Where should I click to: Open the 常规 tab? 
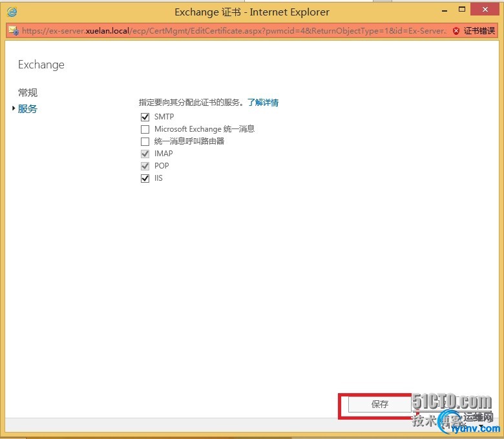tap(28, 93)
